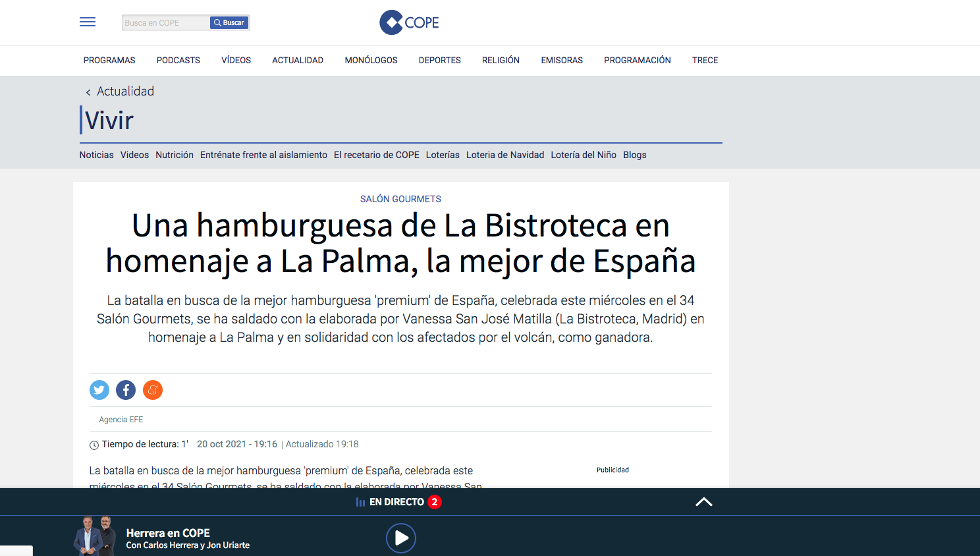
Task: Open the EMISORAS menu item
Action: point(562,61)
